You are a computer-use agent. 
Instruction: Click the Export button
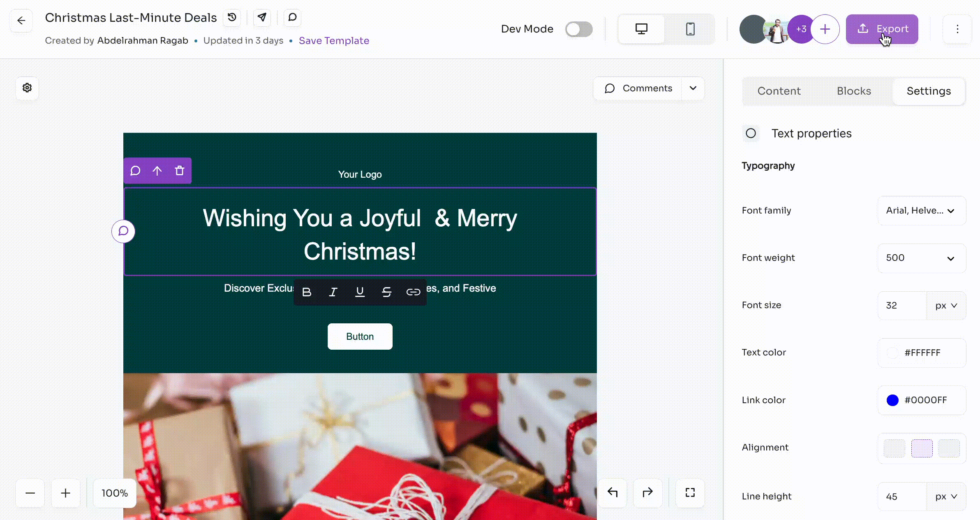(882, 28)
